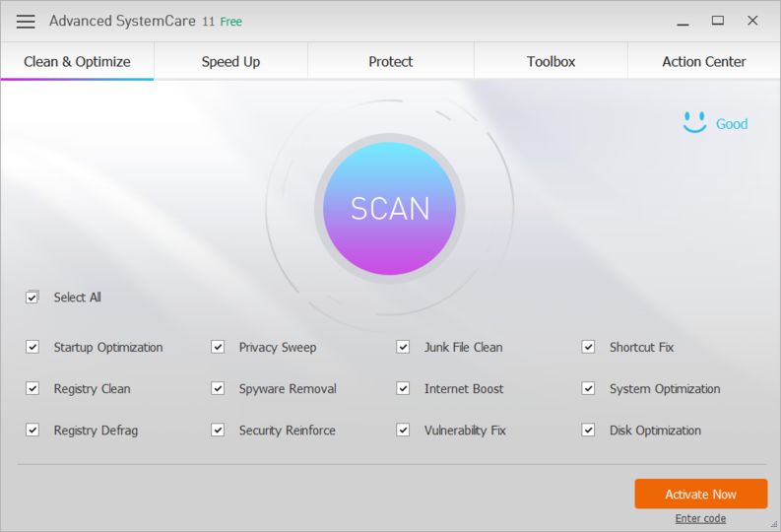Uncheck Security Reinforce checkbox
Viewport: 781px width, 532px height.
218,430
